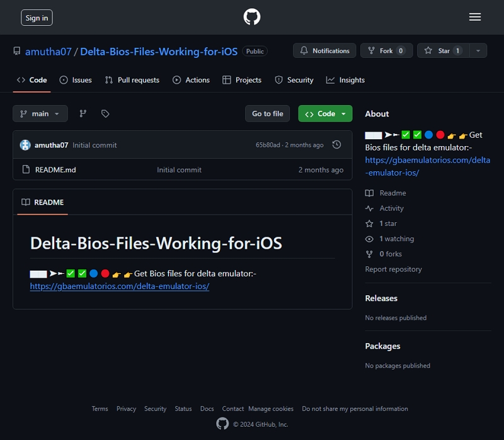Screen dimensions: 504x440
Task: Click the star icon beside 1 star
Action: pos(369,223)
